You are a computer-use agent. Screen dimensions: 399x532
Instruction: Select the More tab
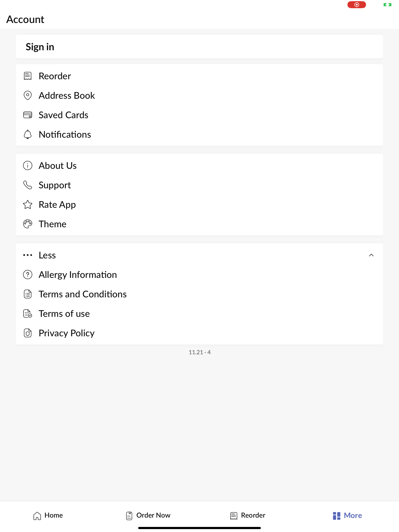tap(347, 515)
